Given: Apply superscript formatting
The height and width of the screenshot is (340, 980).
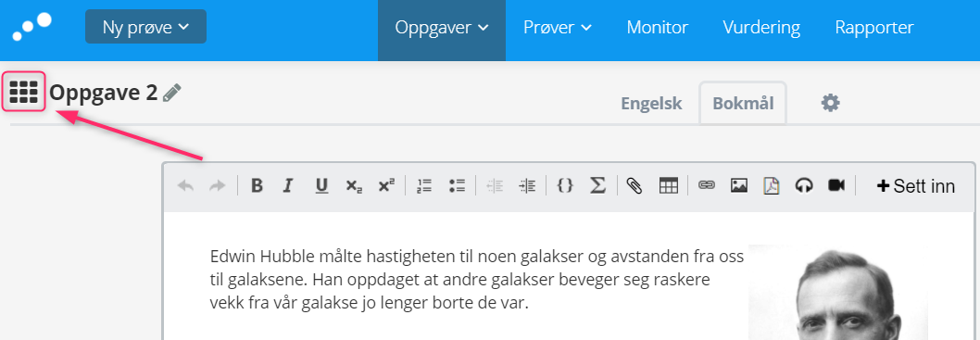Looking at the screenshot, I should [x=387, y=185].
